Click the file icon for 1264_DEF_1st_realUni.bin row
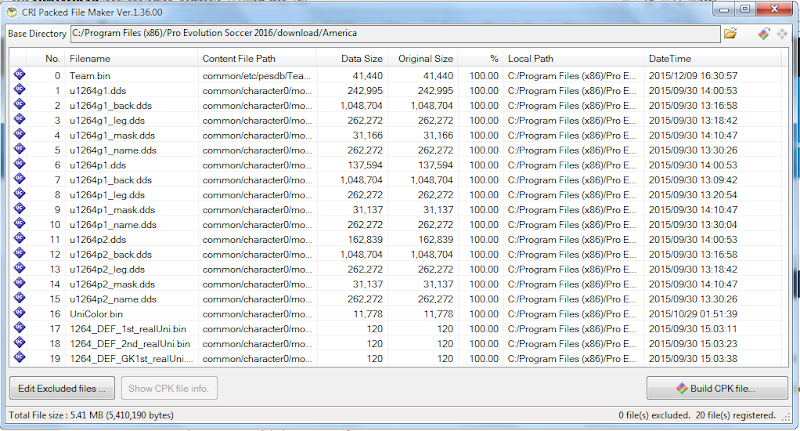This screenshot has width=800, height=431. point(19,327)
